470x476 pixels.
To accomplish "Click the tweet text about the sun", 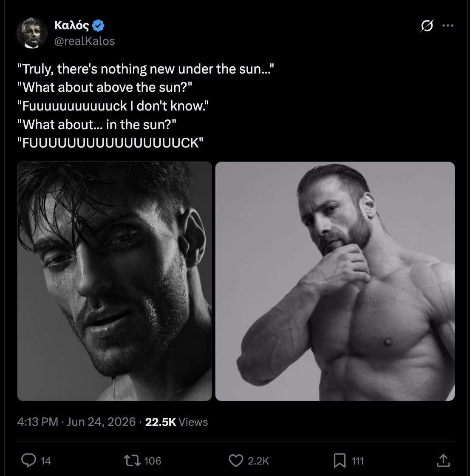I will point(145,106).
